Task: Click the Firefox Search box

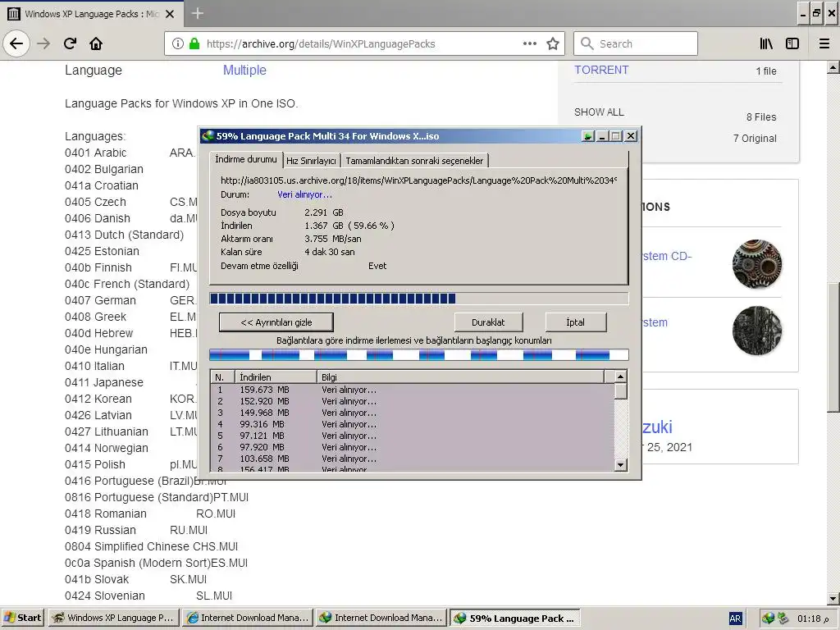Action: coord(636,43)
